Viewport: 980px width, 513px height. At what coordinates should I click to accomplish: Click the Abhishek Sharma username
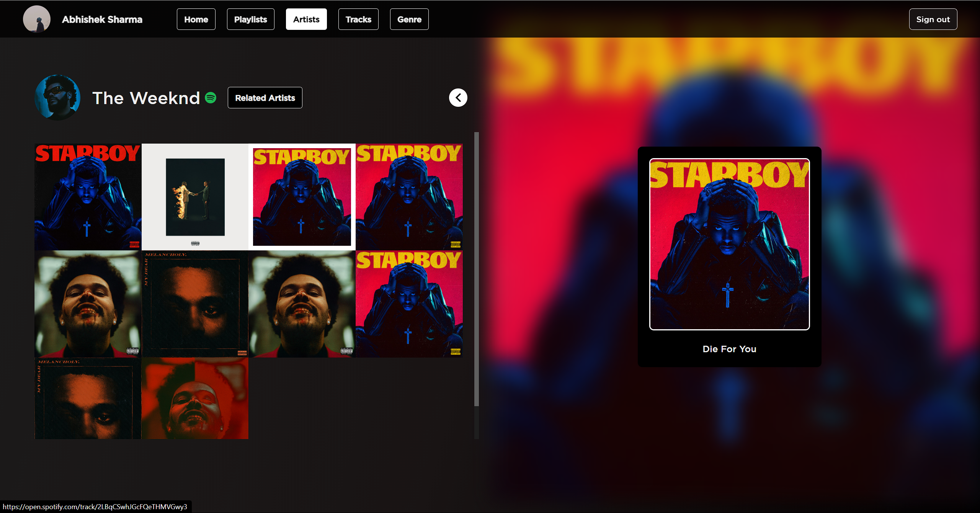102,20
